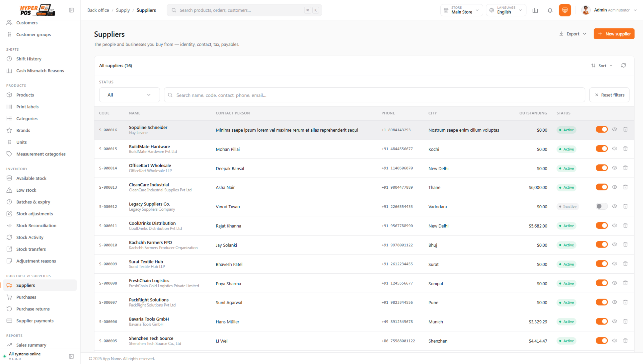Delete supplier BuildMate Hardware

625,149
